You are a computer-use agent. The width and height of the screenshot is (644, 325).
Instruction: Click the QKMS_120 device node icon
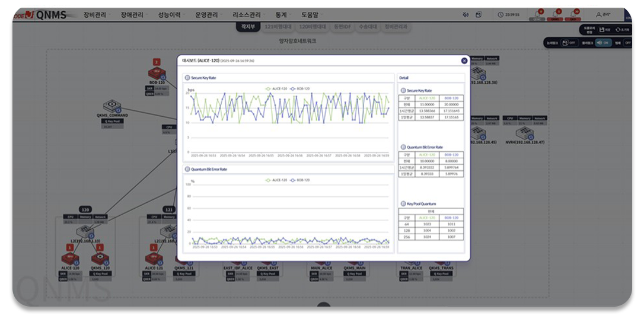(100, 259)
